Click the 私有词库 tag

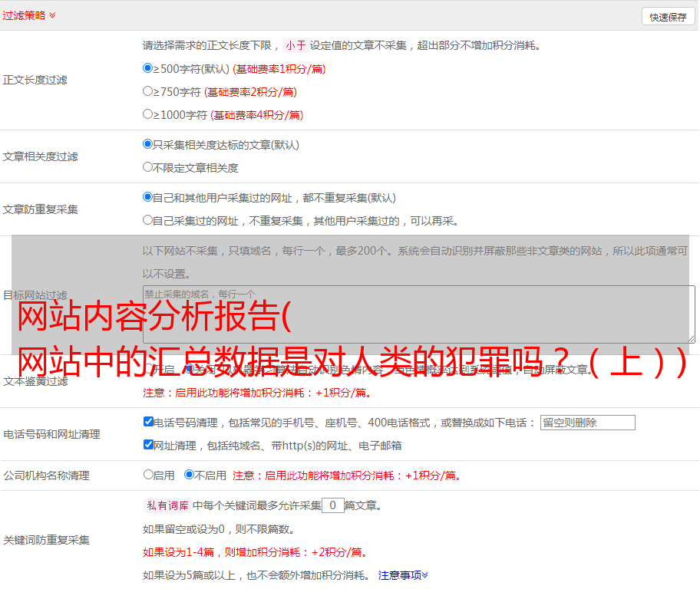point(167,505)
